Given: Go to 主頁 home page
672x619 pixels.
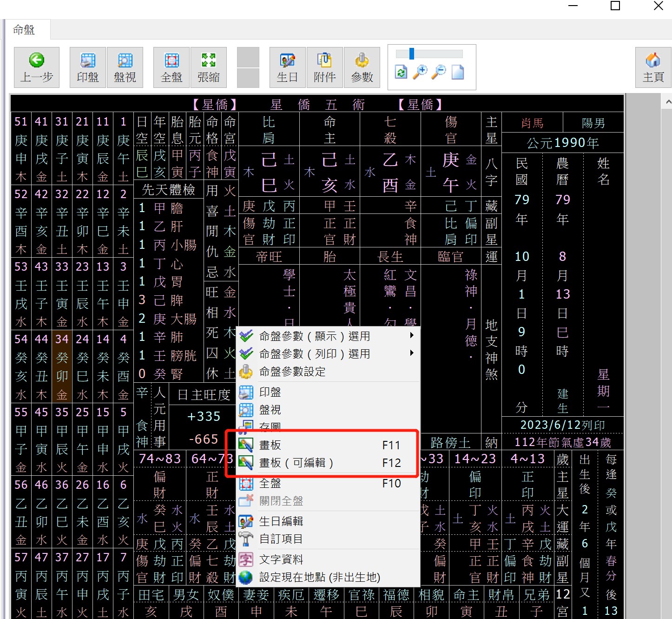Looking at the screenshot, I should (653, 67).
